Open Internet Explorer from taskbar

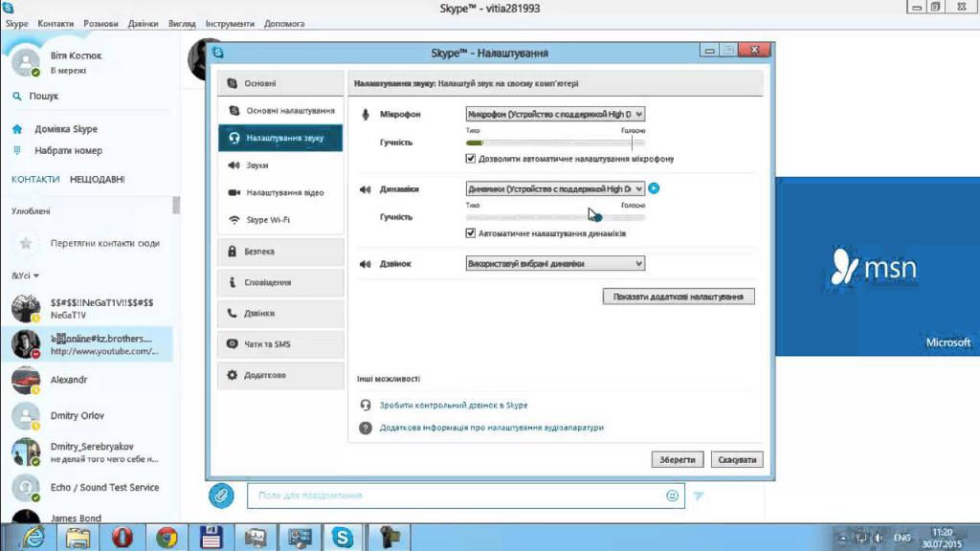(33, 538)
